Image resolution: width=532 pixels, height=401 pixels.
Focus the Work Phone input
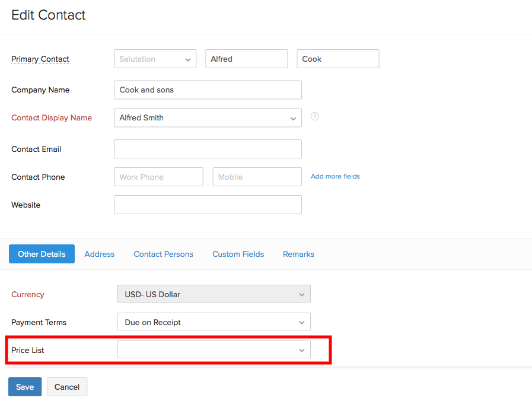click(x=158, y=177)
